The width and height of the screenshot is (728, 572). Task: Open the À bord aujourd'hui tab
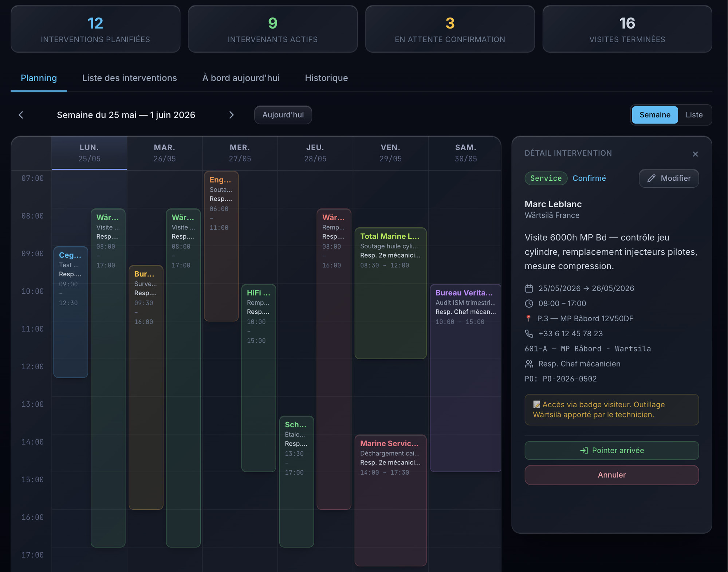click(x=241, y=78)
